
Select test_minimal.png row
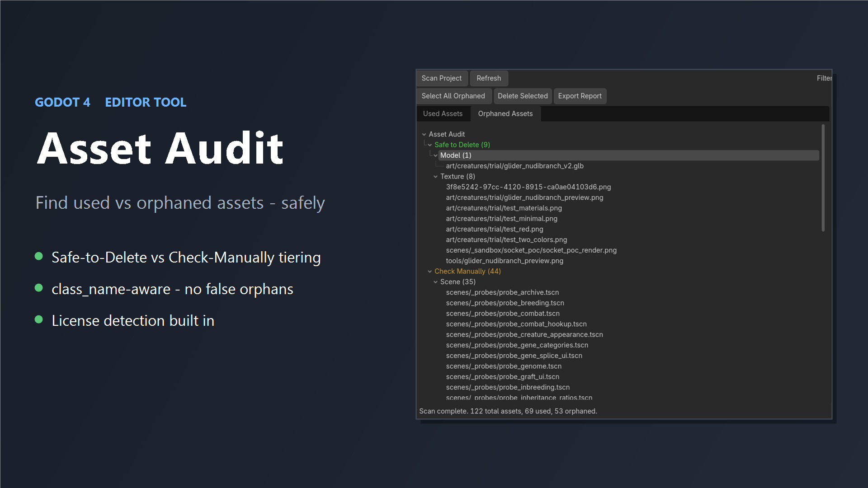click(x=501, y=219)
